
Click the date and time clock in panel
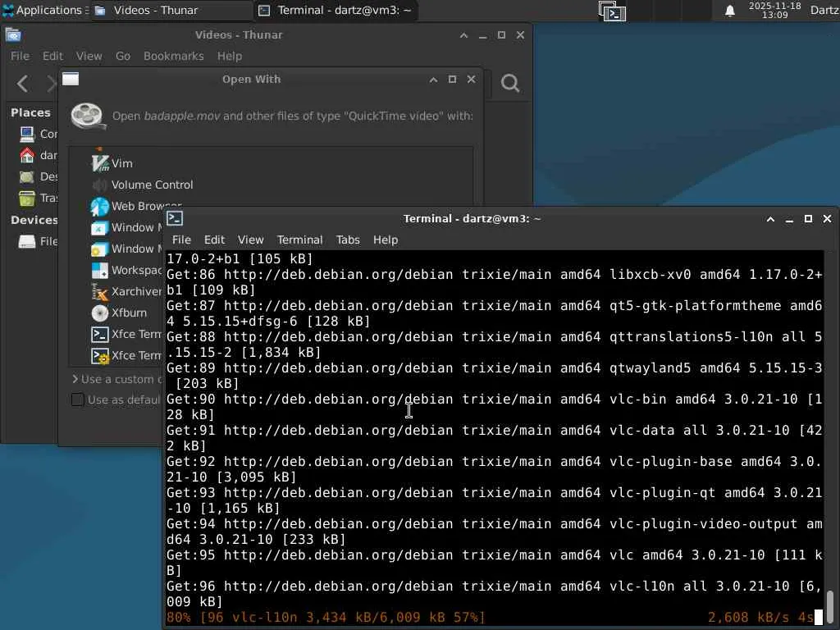point(774,10)
